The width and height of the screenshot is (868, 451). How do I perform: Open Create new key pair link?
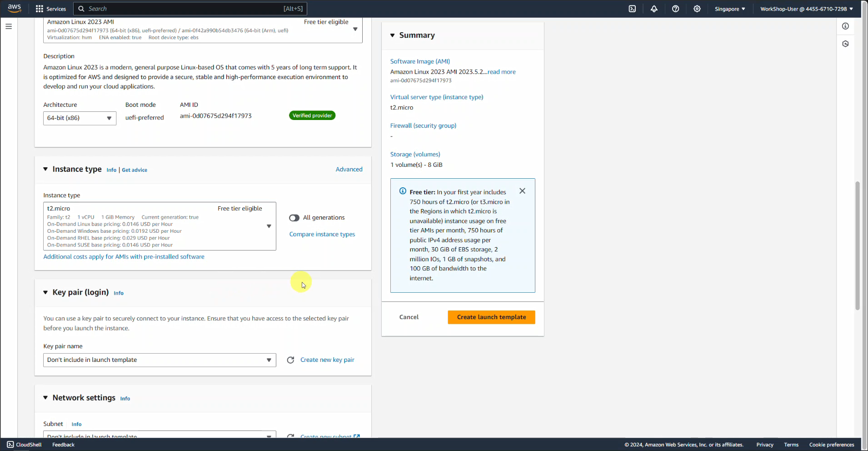click(327, 360)
